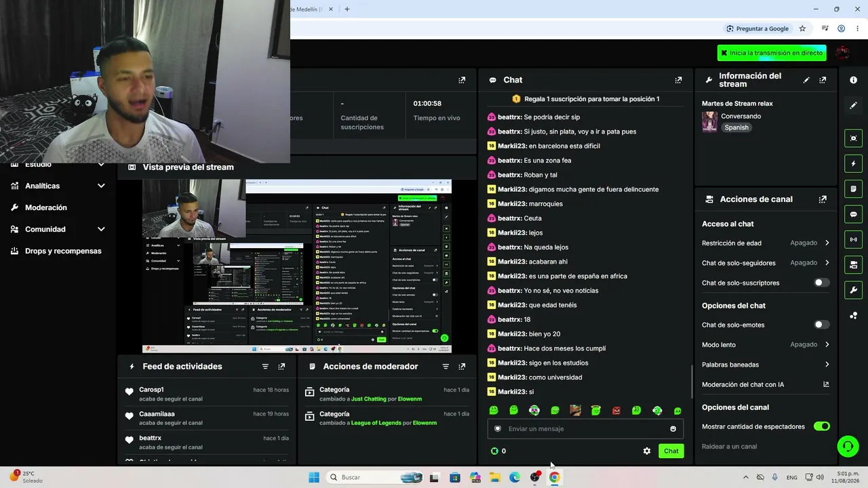Click the Just Chatting category artwork thumbnail

(709, 121)
